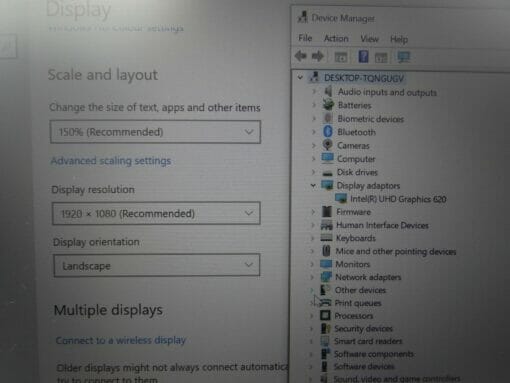
Task: Select the DESKTOP-TQNGUGV computer name
Action: pyautogui.click(x=364, y=78)
